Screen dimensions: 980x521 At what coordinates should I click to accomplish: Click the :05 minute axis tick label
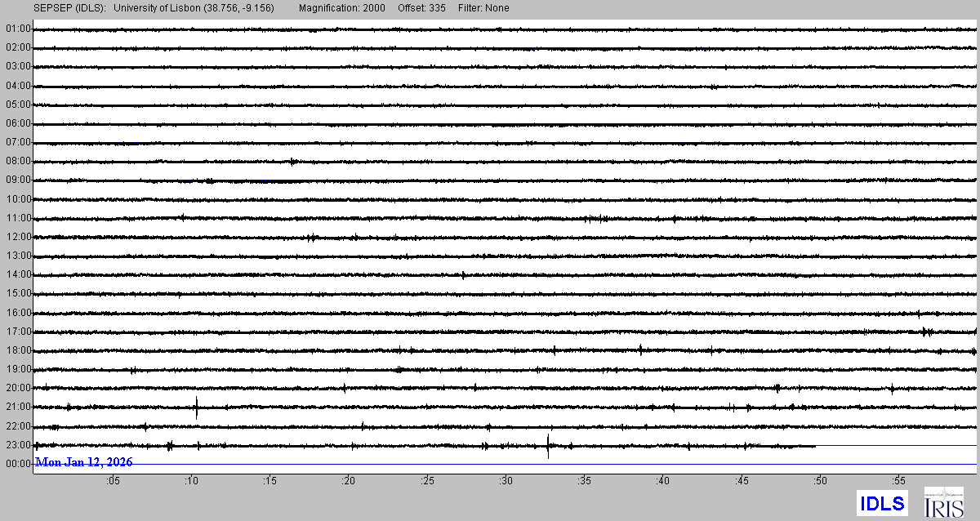coord(113,481)
